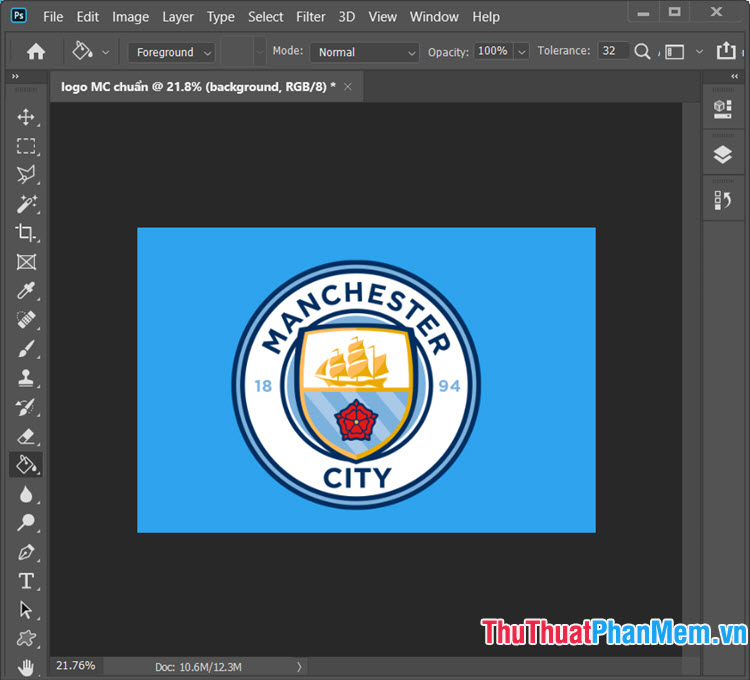Open the Window menu
Screen dimensions: 750x680
(434, 17)
